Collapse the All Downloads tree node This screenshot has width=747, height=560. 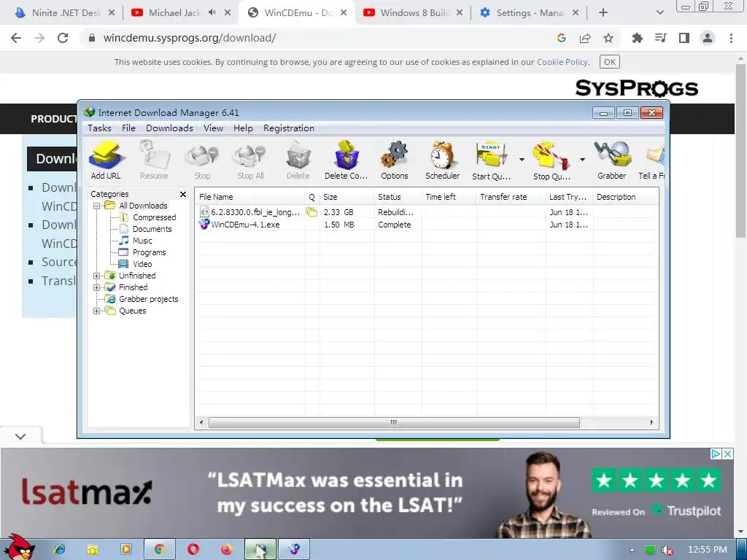click(97, 206)
